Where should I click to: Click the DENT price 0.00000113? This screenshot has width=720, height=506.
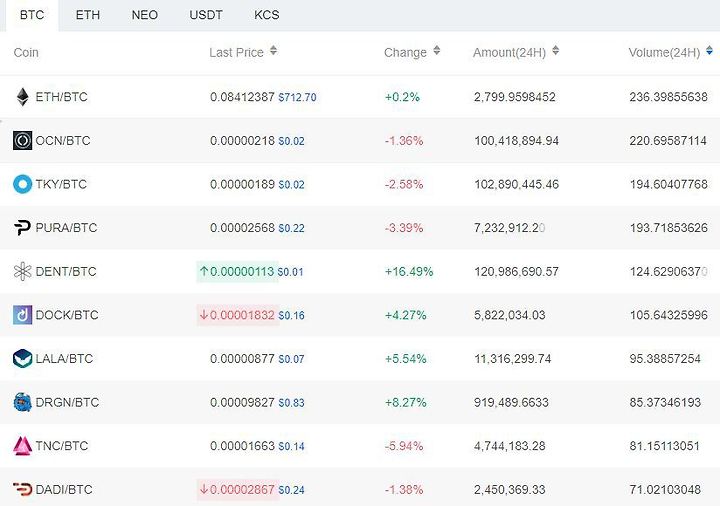coord(242,271)
